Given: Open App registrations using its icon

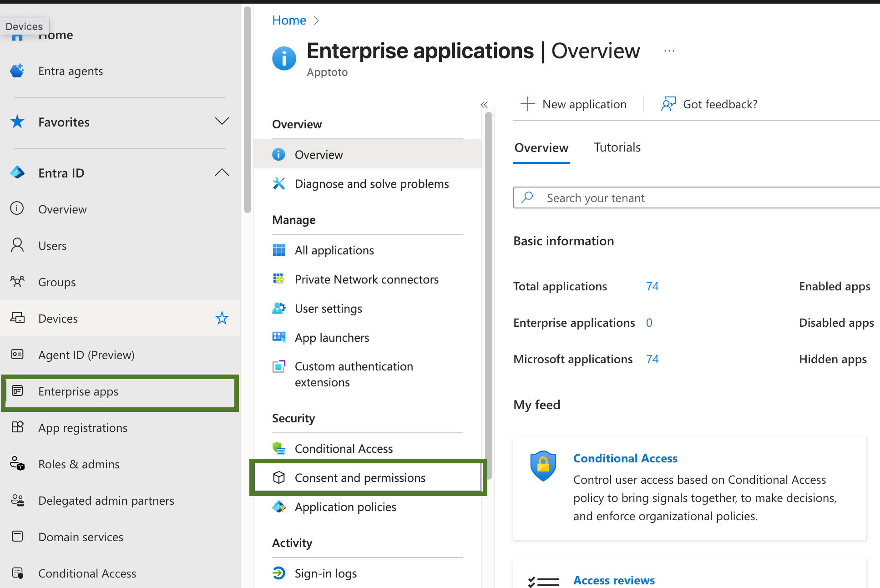Looking at the screenshot, I should click(x=17, y=427).
